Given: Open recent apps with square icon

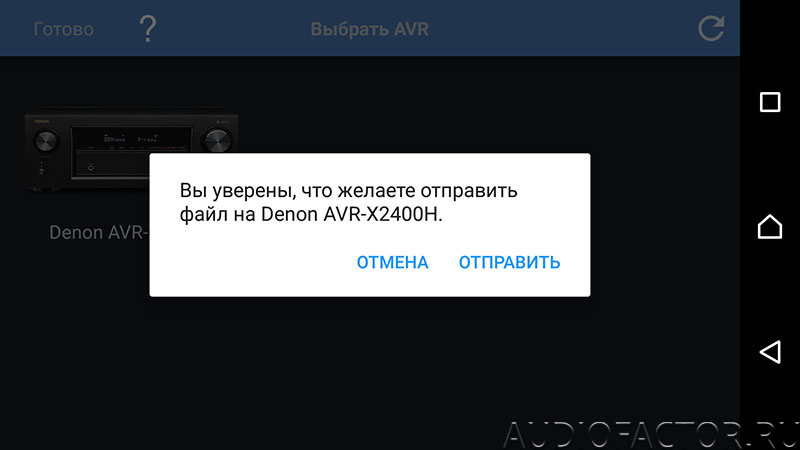Looking at the screenshot, I should pyautogui.click(x=770, y=102).
